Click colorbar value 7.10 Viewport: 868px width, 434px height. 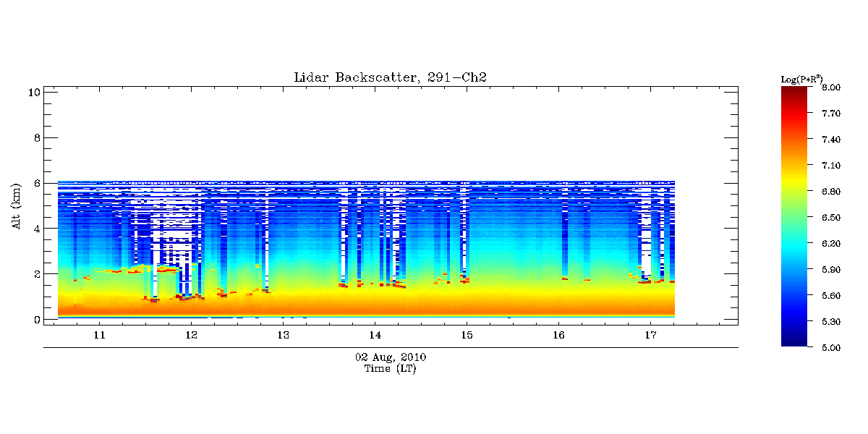(830, 165)
